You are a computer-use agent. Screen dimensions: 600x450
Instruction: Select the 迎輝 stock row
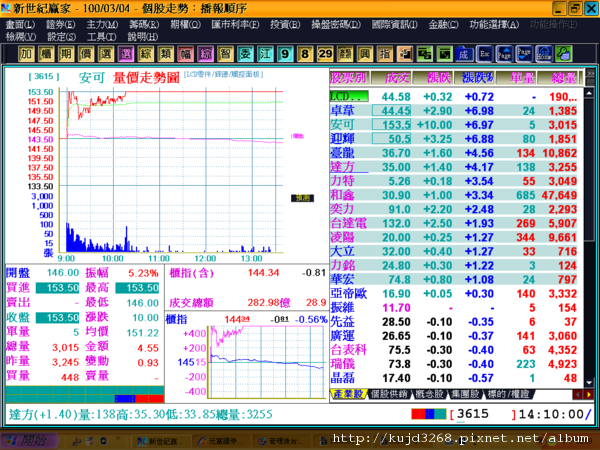coord(456,139)
